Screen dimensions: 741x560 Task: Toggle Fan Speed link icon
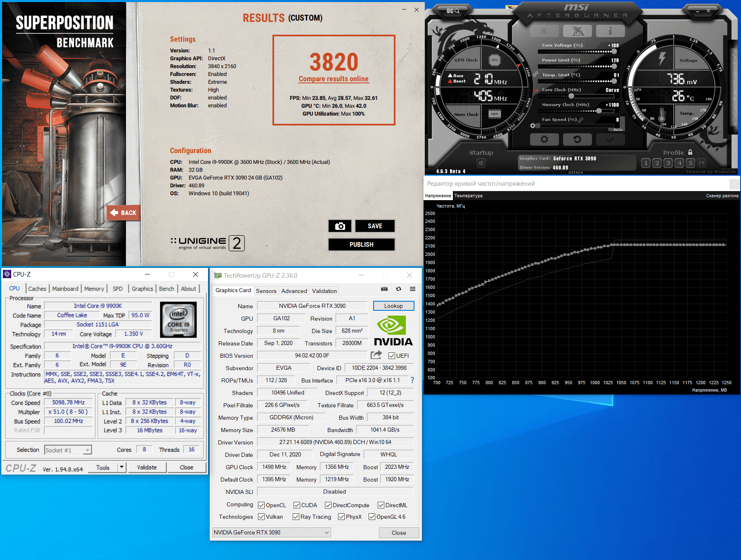click(581, 120)
